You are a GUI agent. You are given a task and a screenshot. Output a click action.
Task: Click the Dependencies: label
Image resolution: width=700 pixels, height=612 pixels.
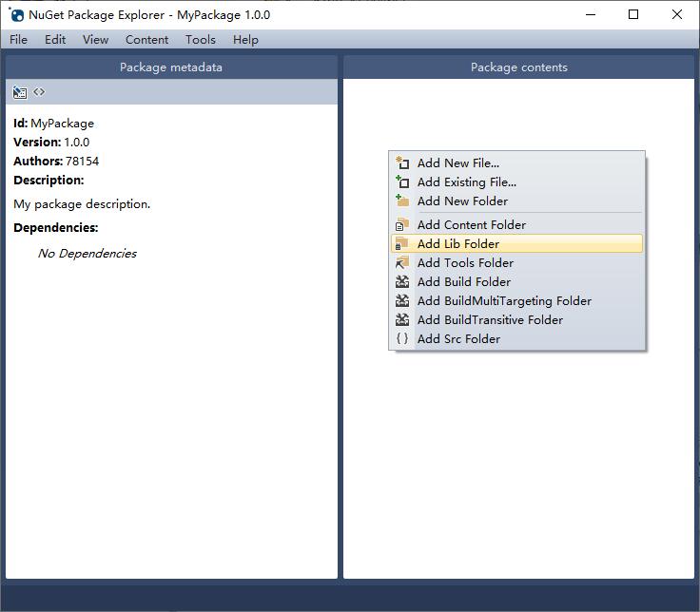56,228
